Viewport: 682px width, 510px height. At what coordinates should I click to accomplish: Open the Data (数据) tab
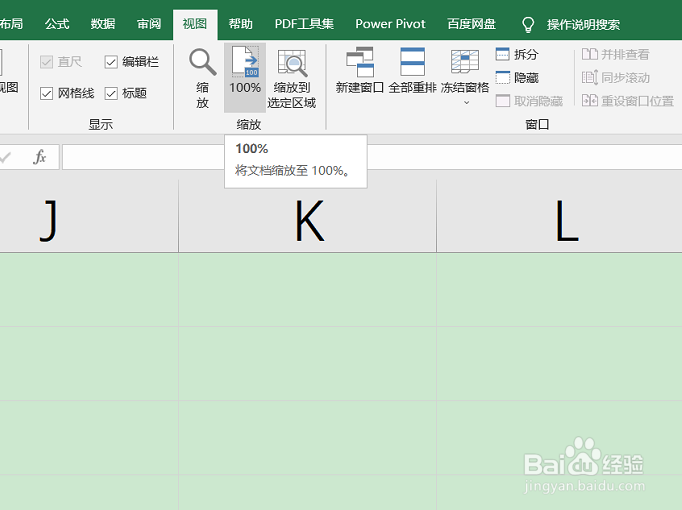click(x=103, y=24)
